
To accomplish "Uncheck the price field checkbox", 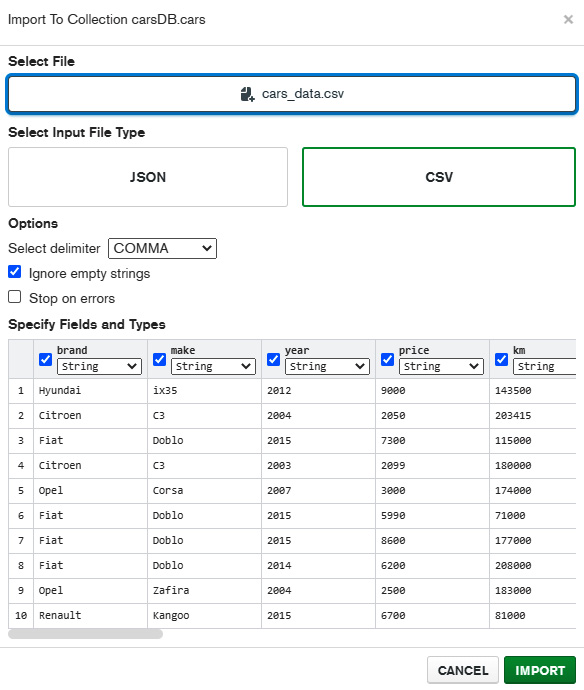I will coord(387,359).
